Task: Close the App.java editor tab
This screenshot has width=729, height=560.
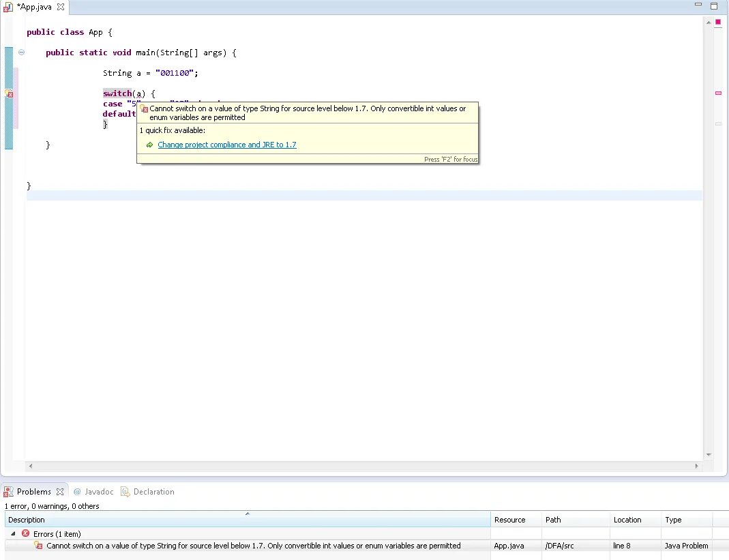Action: pyautogui.click(x=61, y=7)
